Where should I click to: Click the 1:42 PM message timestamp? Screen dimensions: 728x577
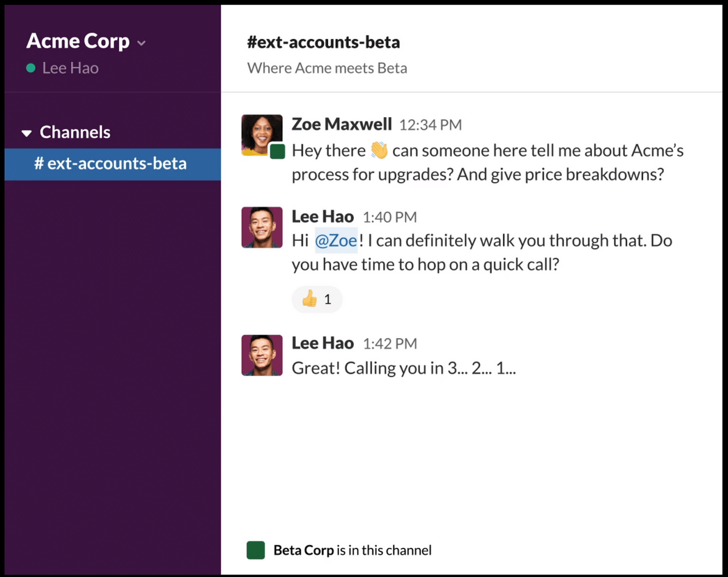[389, 344]
